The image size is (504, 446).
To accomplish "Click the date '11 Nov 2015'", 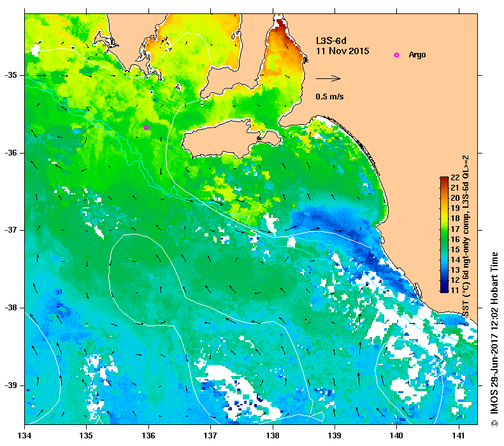I will coord(342,51).
